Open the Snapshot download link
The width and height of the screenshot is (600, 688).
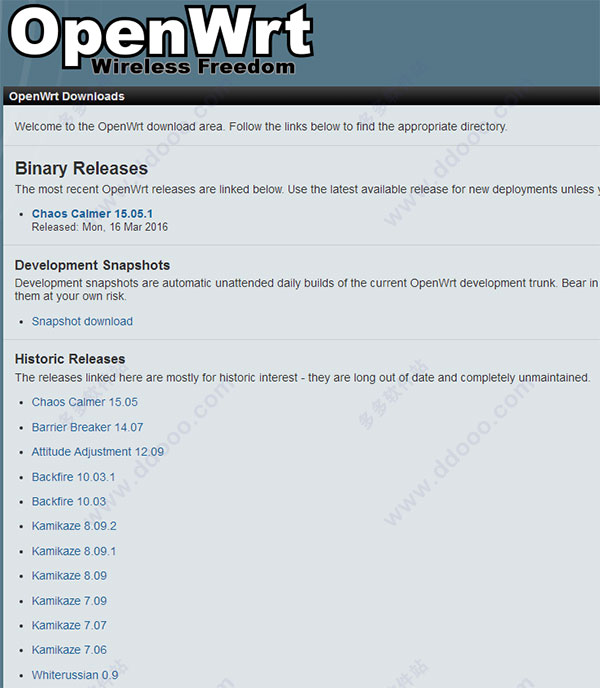tap(82, 321)
